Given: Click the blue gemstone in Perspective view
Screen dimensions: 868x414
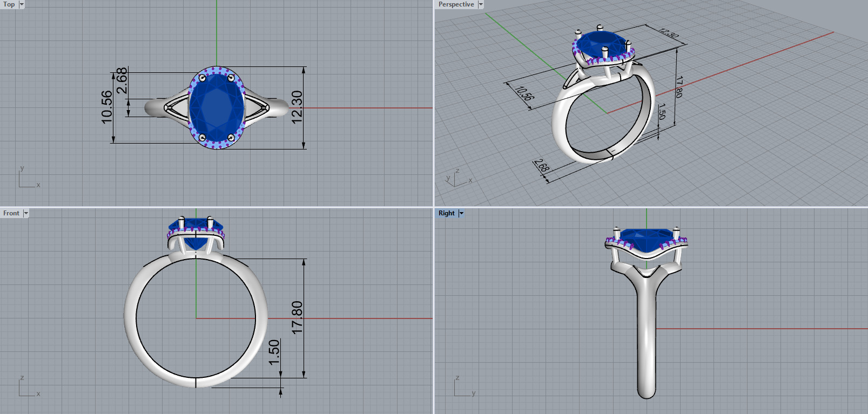Looking at the screenshot, I should coord(601,45).
